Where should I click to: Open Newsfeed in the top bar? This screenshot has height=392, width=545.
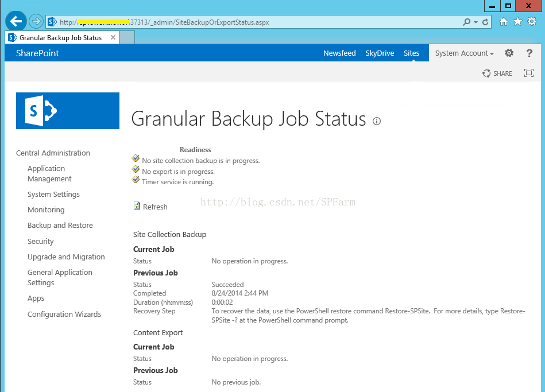[339, 53]
